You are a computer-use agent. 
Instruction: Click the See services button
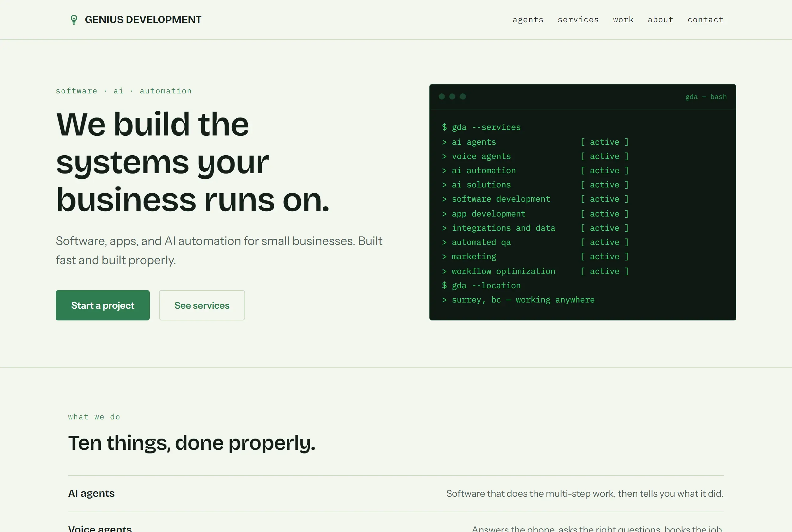(202, 305)
